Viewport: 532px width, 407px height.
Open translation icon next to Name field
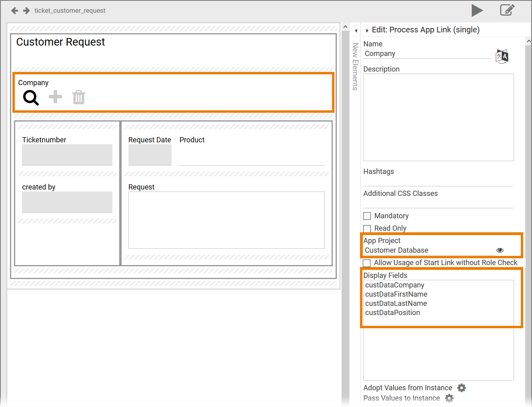click(x=502, y=56)
